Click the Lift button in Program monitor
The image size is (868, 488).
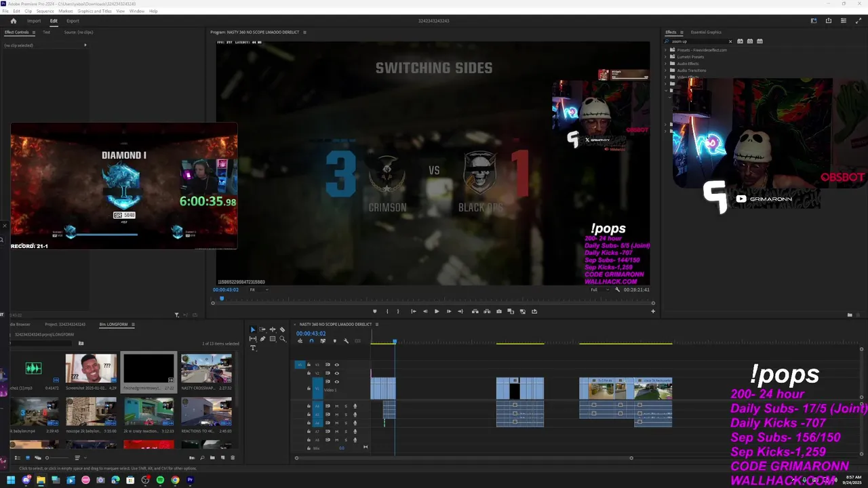click(x=475, y=311)
